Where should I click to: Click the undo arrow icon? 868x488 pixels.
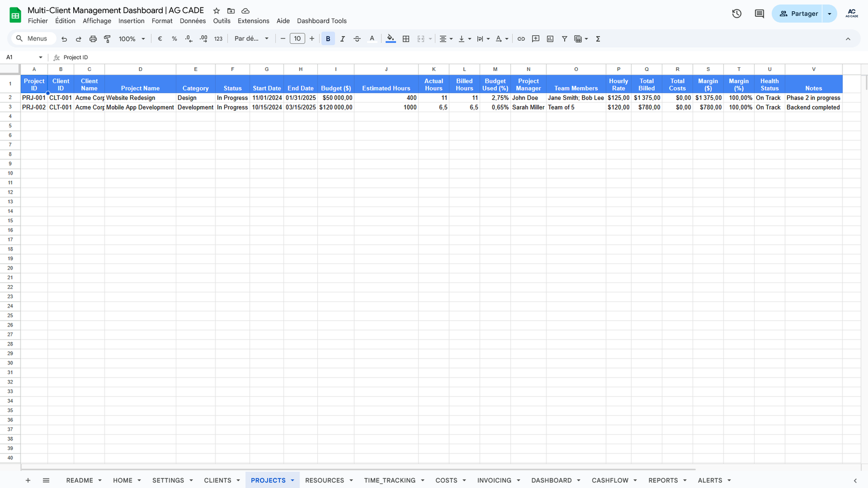[64, 39]
